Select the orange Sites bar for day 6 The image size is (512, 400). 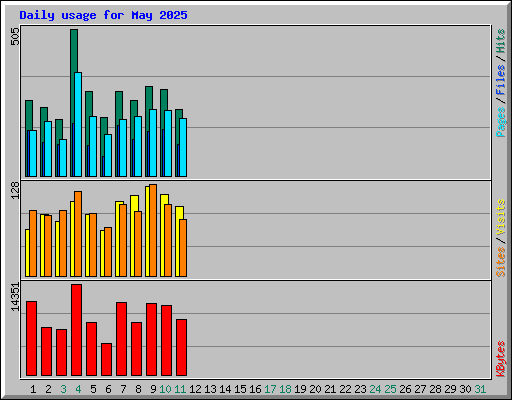[x=108, y=252]
